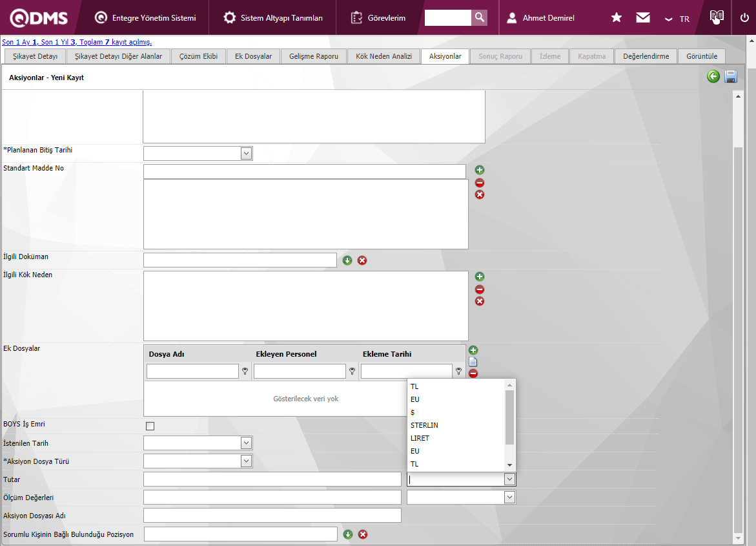Open Planlanan Bitiş Tarihi date dropdown
The width and height of the screenshot is (756, 546).
click(x=246, y=153)
